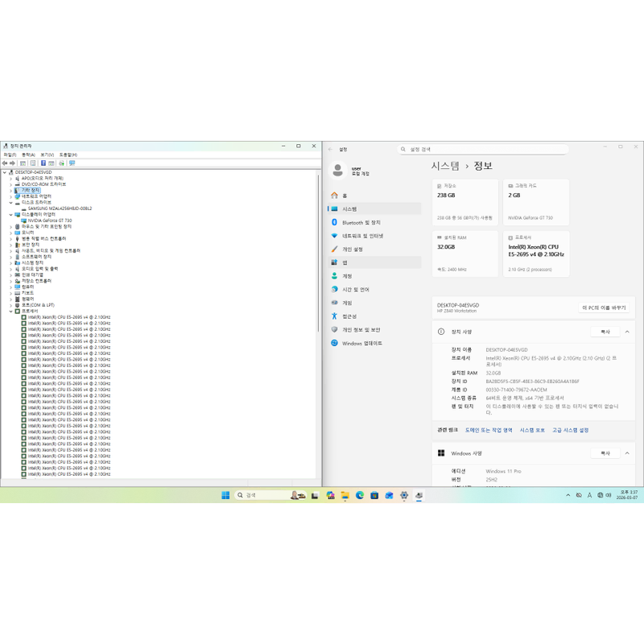Collapse the 디스크 드라이브 node
This screenshot has width=644, height=644.
(11, 203)
